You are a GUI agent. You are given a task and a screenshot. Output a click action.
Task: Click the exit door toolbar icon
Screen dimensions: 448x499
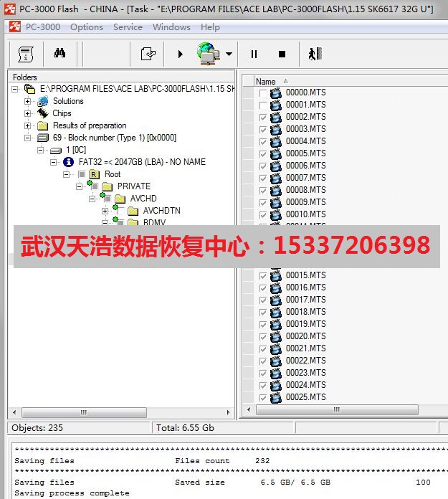[315, 54]
